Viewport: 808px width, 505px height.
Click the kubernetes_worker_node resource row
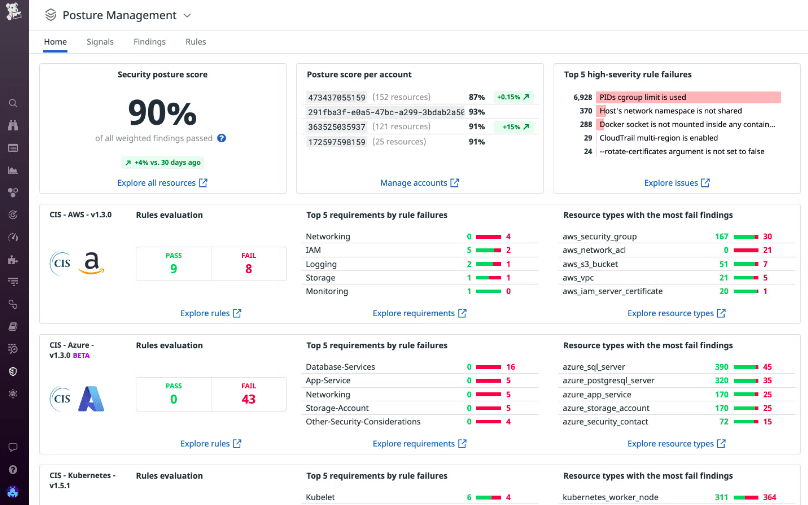point(677,497)
